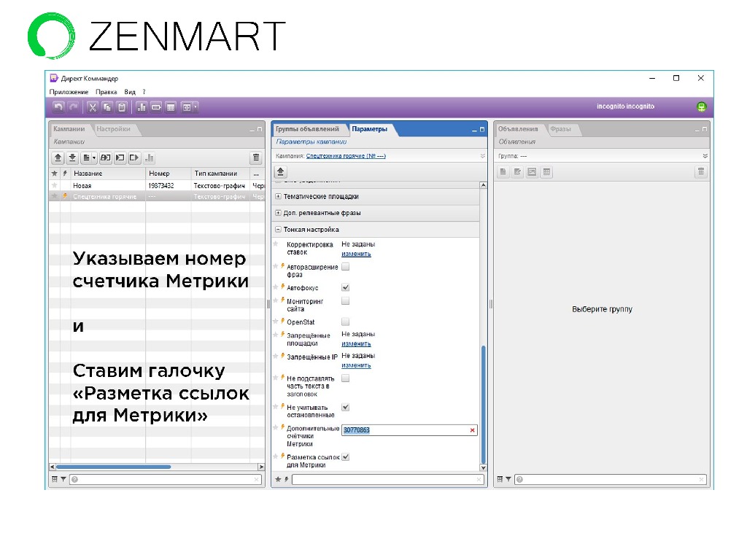
Task: Click the Undo arrow in purple toolbar
Action: pos(58,107)
